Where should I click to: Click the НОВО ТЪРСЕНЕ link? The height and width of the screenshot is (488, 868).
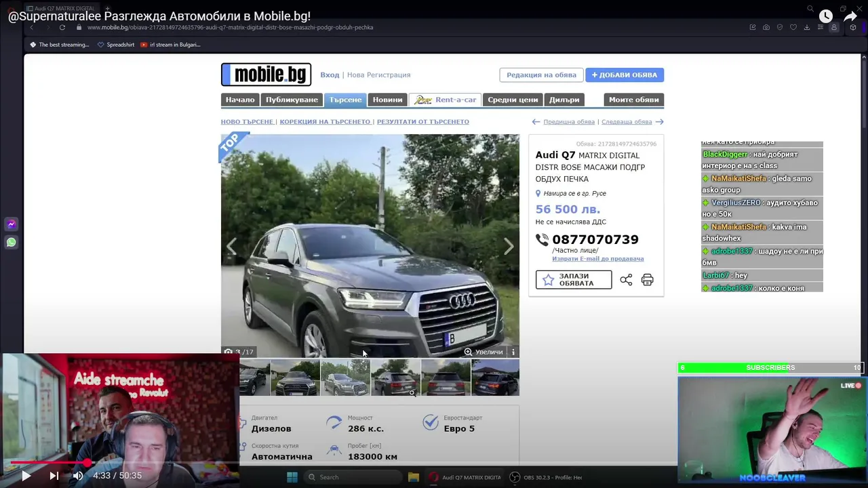click(247, 122)
